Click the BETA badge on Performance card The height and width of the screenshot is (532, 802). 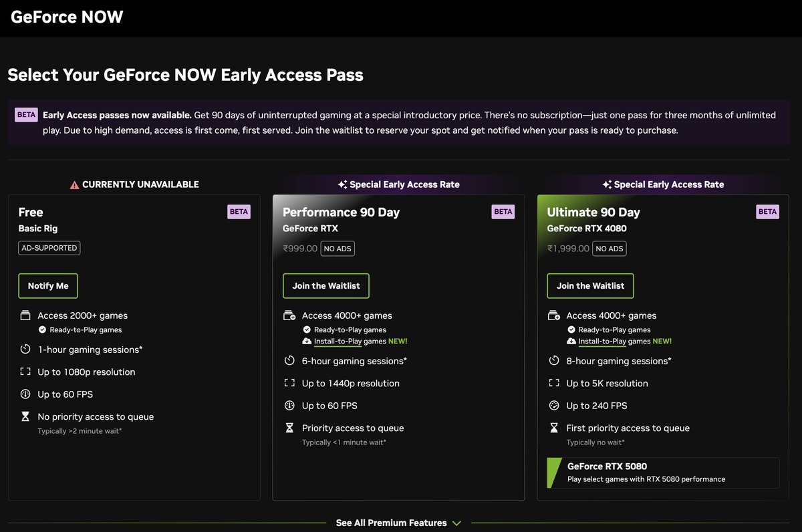point(503,212)
